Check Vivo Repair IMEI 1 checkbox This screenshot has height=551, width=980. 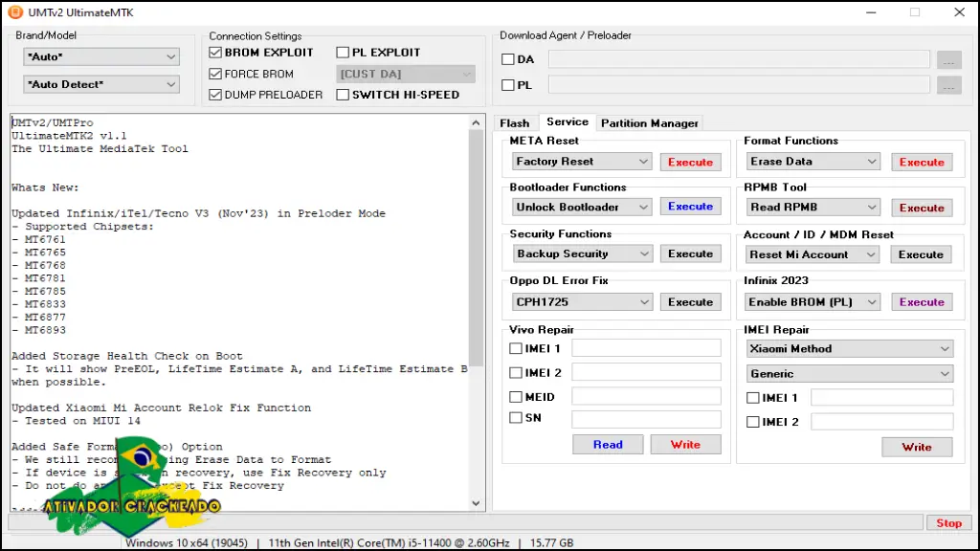click(516, 348)
